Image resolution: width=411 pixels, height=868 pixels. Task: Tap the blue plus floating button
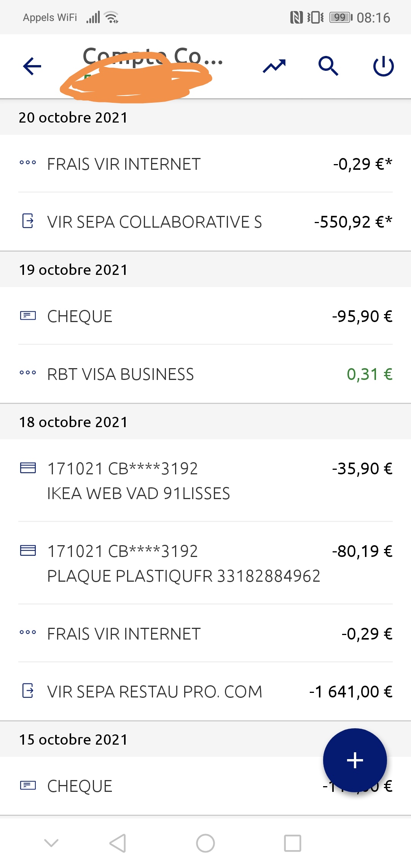(x=355, y=760)
